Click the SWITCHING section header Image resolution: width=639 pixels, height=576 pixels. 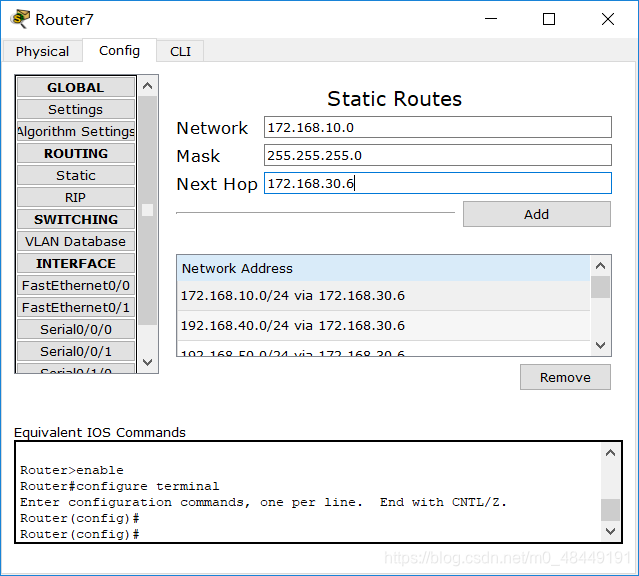coord(76,219)
